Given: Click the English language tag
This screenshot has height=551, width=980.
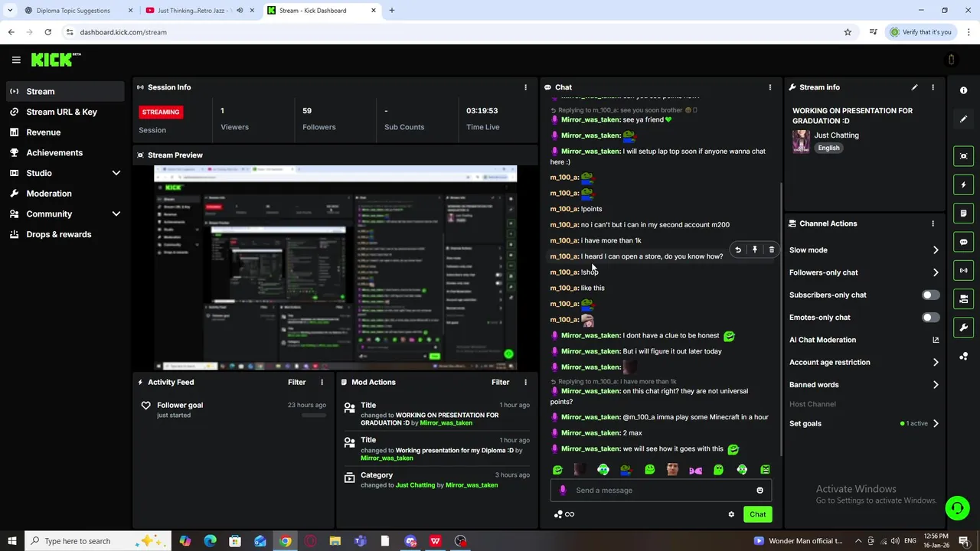Looking at the screenshot, I should point(828,148).
